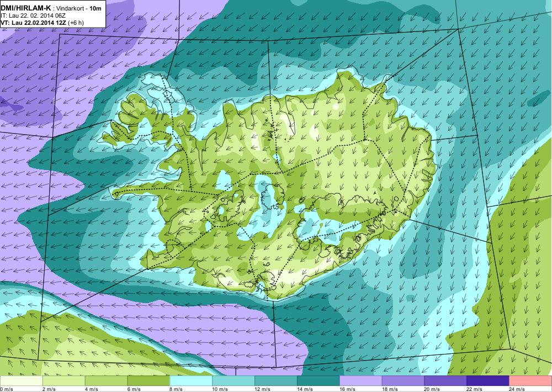552x392 pixels.
Task: Click the lilac 16 m/s legend swatch
Action: (361, 381)
